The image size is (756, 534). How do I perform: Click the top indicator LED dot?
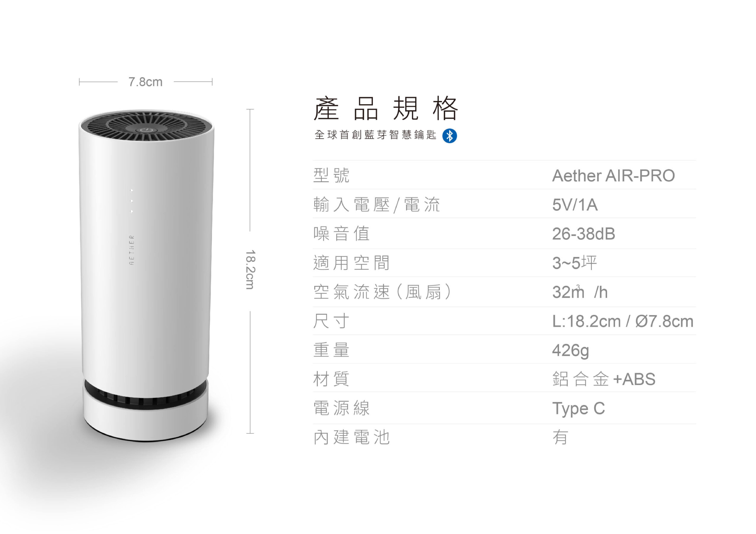click(x=131, y=190)
